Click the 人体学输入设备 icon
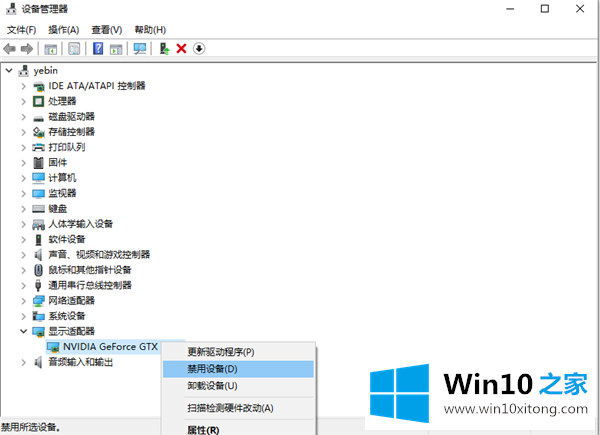Viewport: 600px width, 435px height. click(39, 224)
